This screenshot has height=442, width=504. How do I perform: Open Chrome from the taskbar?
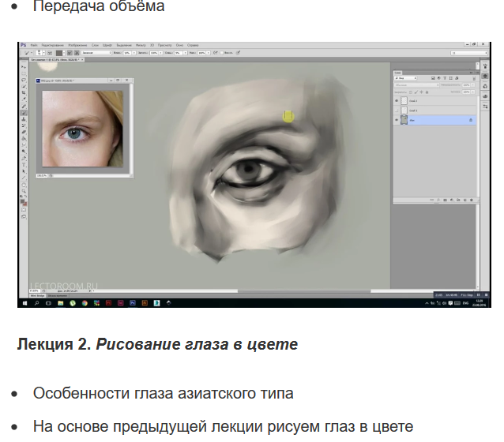pos(85,303)
